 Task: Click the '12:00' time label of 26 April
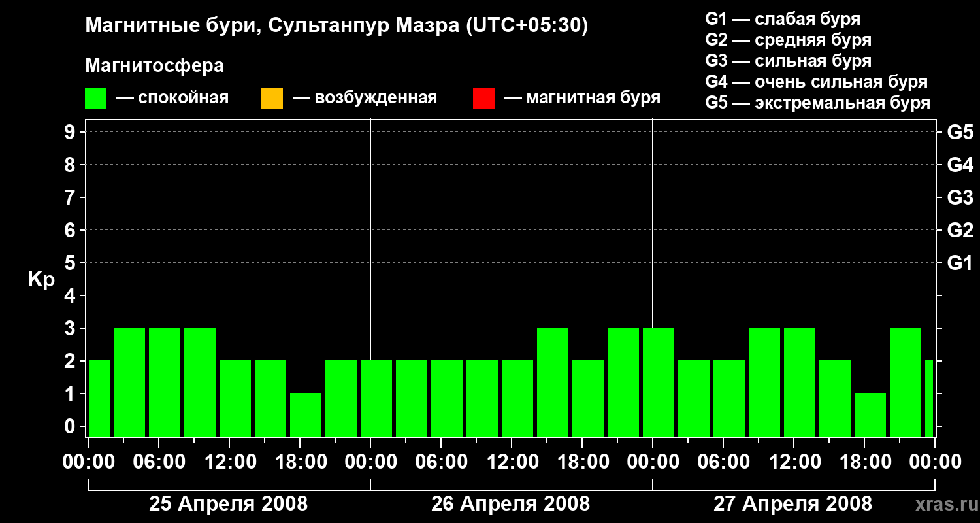512,462
